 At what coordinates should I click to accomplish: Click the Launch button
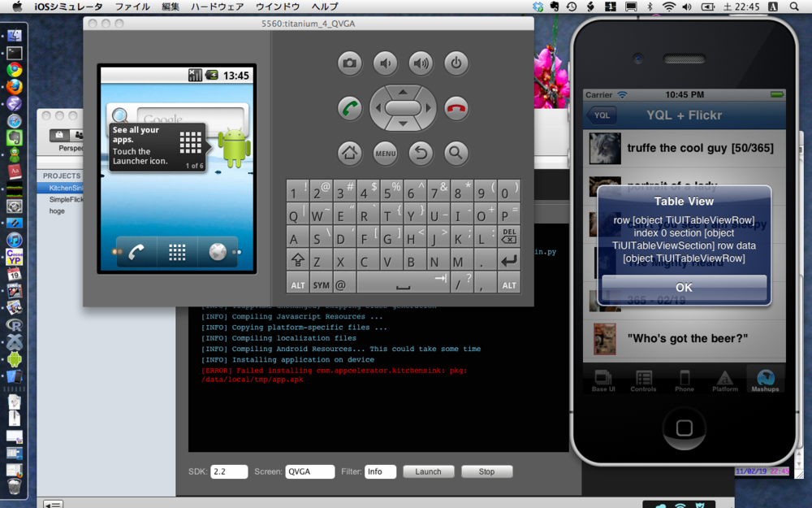(428, 471)
